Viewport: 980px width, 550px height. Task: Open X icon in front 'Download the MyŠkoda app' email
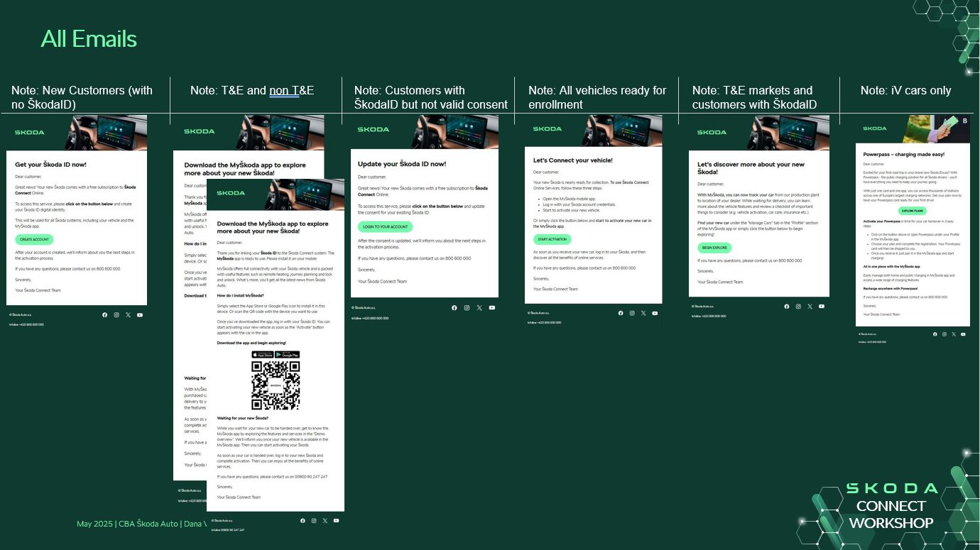pyautogui.click(x=325, y=520)
